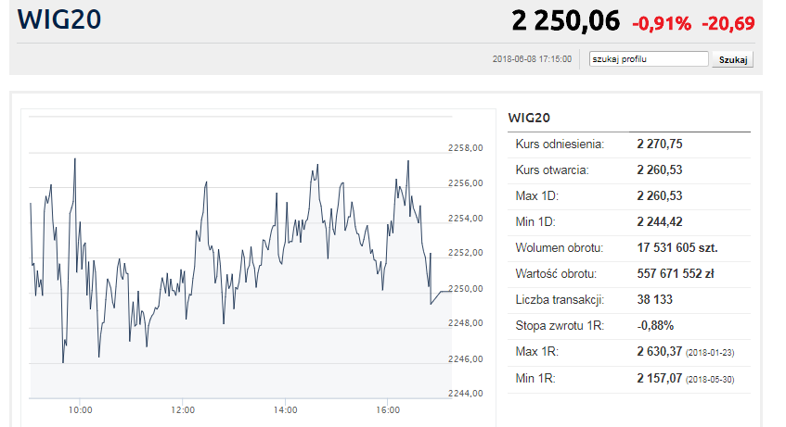This screenshot has width=786, height=427.
Task: Click the value -0,88%
Action: (655, 326)
